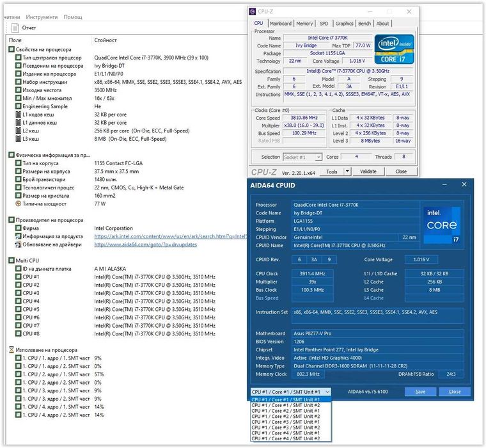Select the Min / Max множител row
Viewport: 486px width, 448px height.
[65, 99]
